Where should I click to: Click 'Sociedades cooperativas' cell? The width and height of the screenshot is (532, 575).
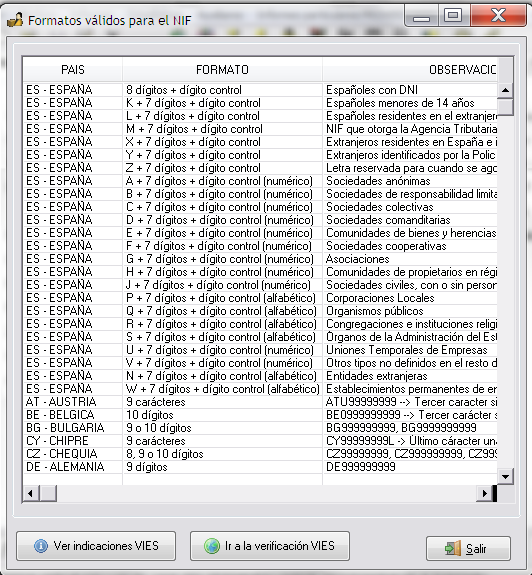[410, 246]
